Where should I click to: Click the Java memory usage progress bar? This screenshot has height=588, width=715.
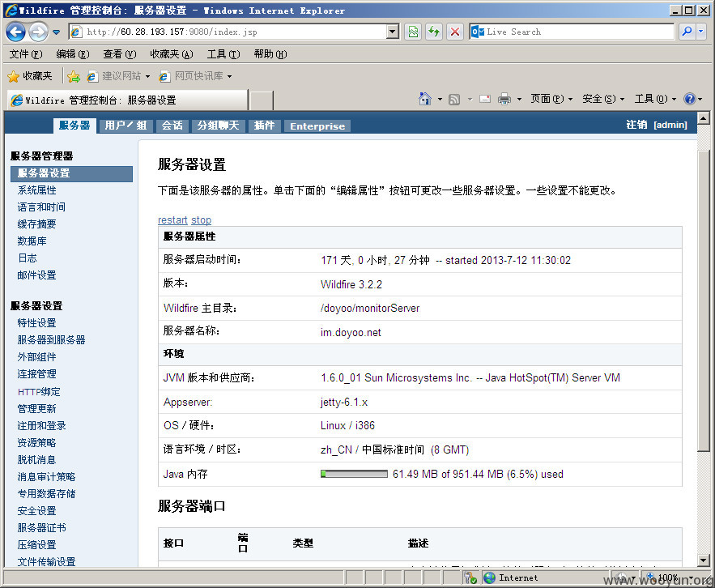pos(354,474)
